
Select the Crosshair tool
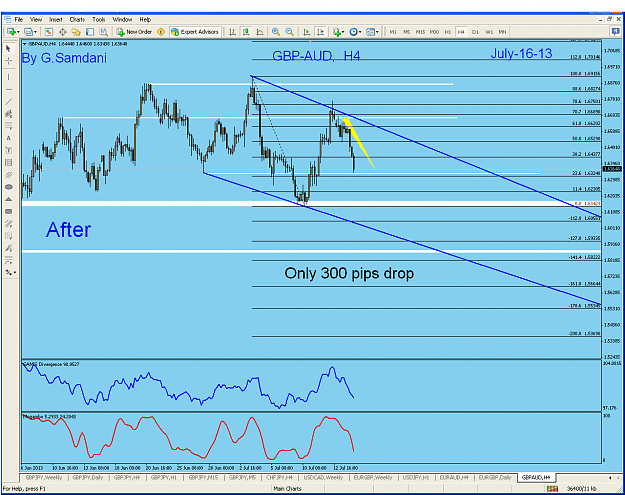pyautogui.click(x=8, y=61)
